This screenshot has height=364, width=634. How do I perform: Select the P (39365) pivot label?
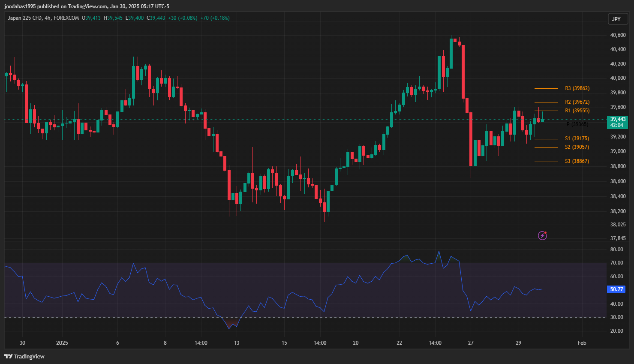pyautogui.click(x=577, y=124)
